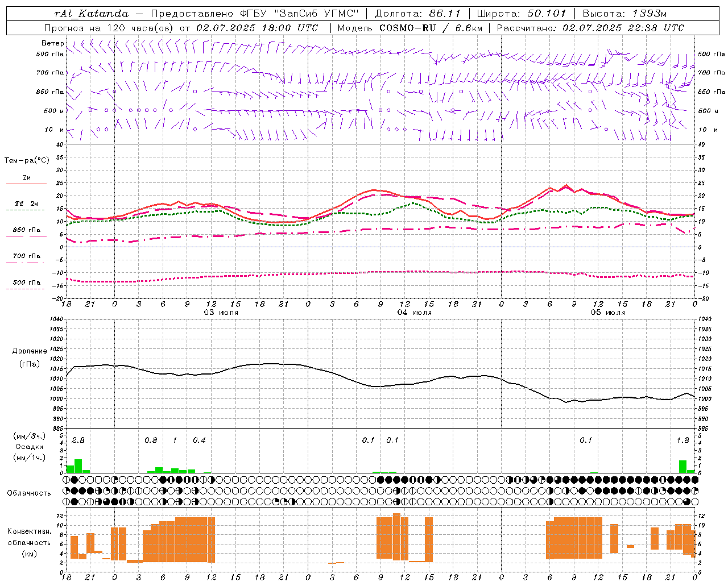Click the 'Ветер' wind panel label
The width and height of the screenshot is (728, 582).
pyautogui.click(x=53, y=43)
